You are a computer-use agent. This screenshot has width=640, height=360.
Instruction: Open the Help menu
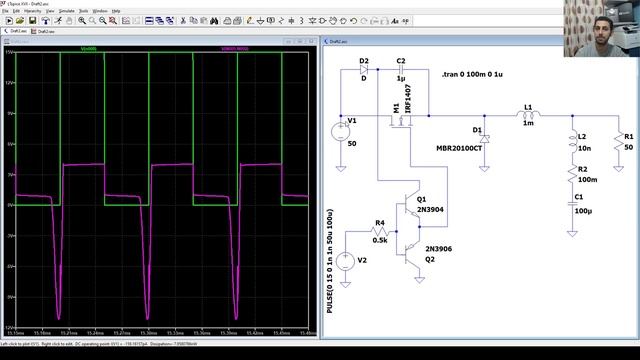pos(116,11)
